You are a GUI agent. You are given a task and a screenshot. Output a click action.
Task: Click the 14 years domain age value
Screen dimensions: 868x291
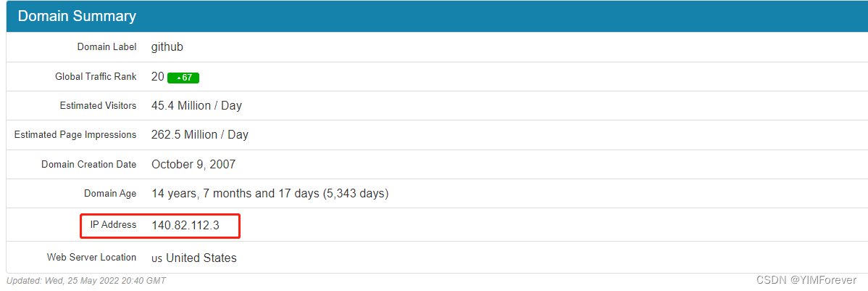[270, 194]
